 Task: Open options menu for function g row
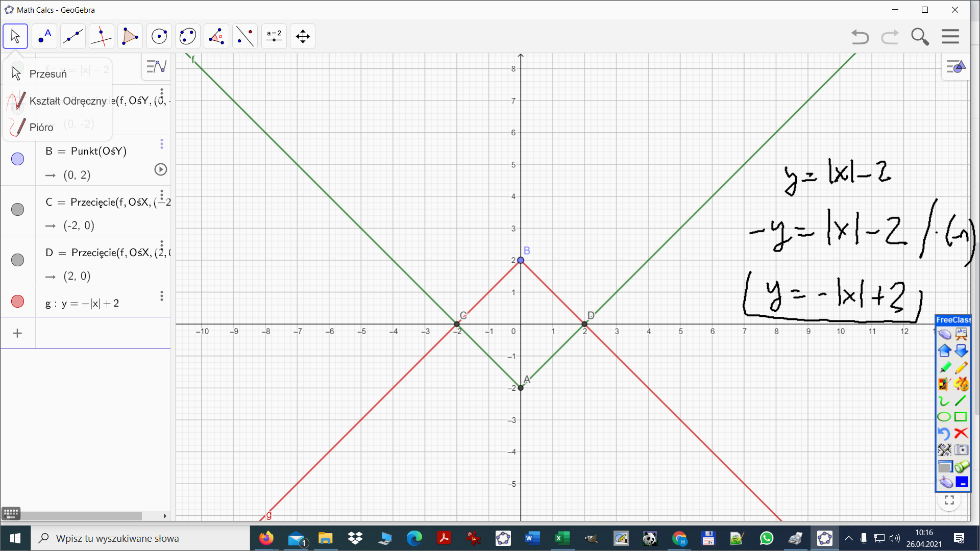(x=162, y=296)
